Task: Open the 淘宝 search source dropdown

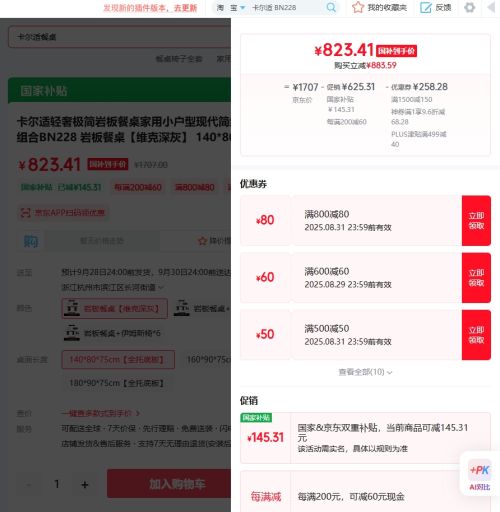Action: [x=231, y=7]
